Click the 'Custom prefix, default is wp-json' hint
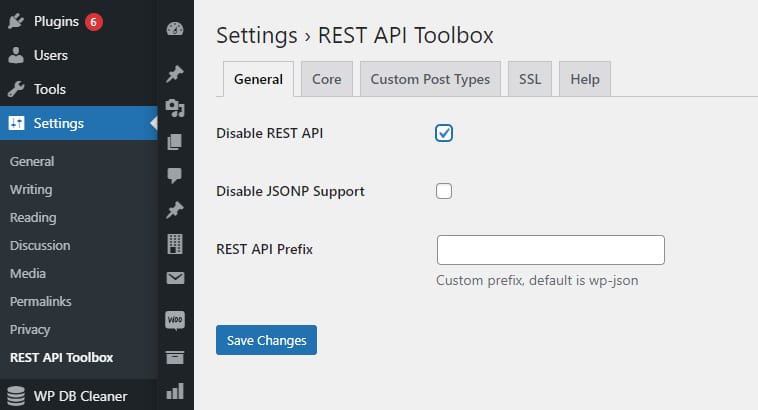This screenshot has width=758, height=410. pyautogui.click(x=537, y=280)
